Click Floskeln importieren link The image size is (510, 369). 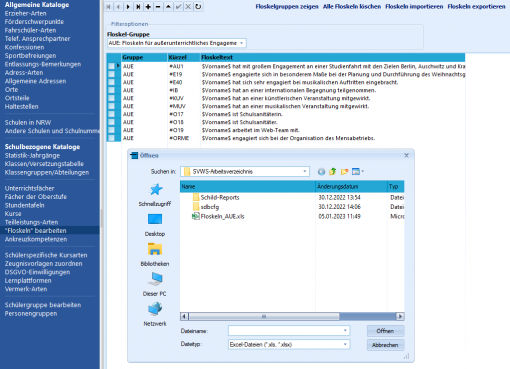coord(414,7)
